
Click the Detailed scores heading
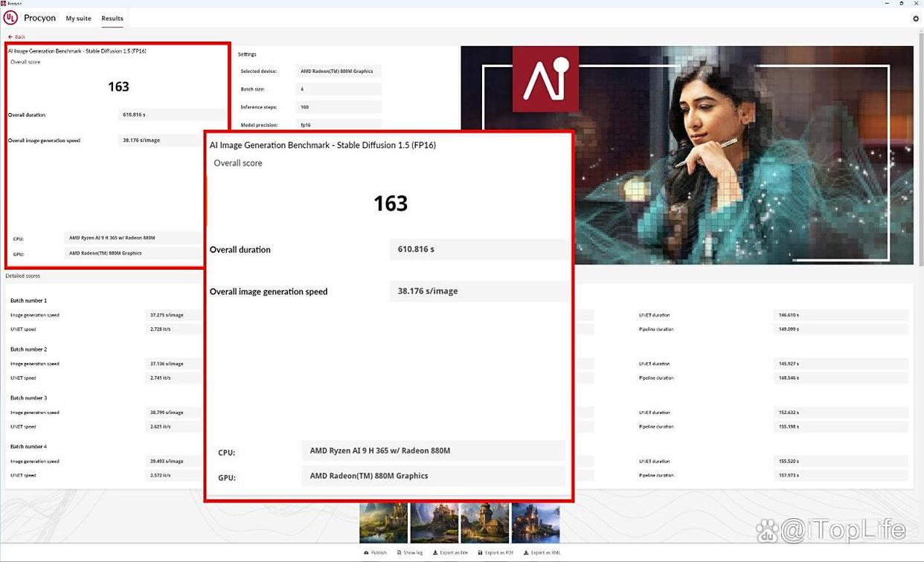pyautogui.click(x=23, y=276)
